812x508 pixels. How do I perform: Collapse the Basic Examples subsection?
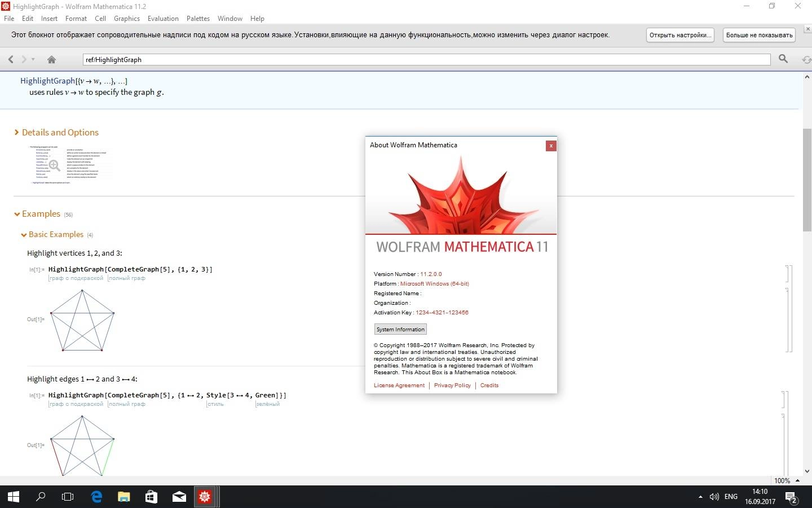(x=52, y=234)
